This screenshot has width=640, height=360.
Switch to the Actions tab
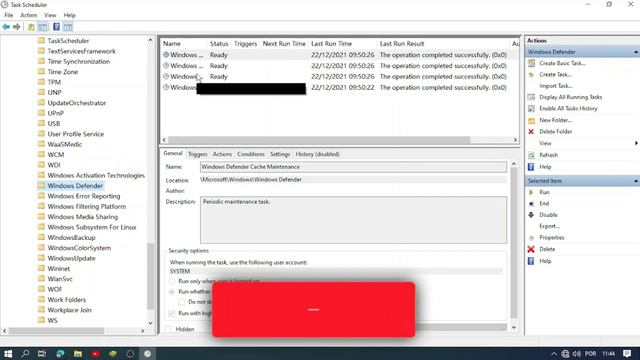coord(222,154)
